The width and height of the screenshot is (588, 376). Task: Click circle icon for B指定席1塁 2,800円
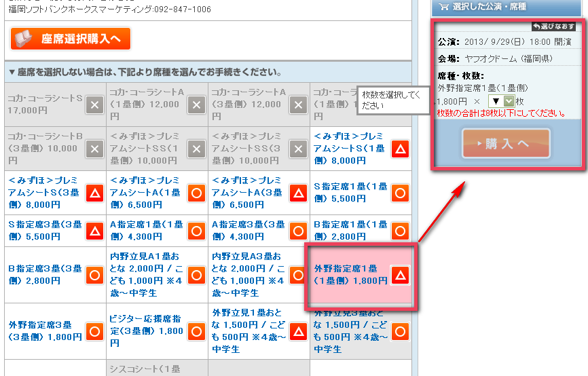pyautogui.click(x=400, y=231)
